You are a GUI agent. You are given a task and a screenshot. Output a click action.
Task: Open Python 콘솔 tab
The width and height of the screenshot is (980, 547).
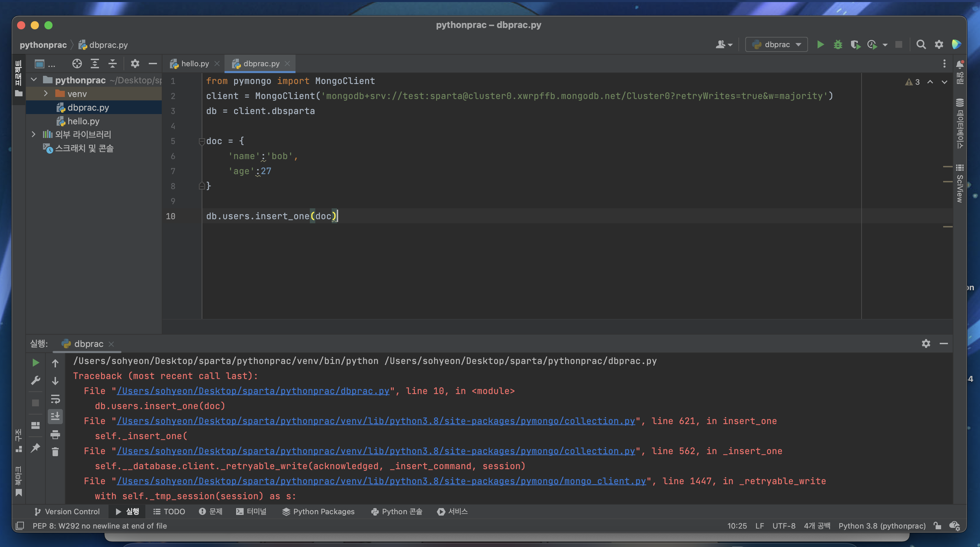pos(397,511)
